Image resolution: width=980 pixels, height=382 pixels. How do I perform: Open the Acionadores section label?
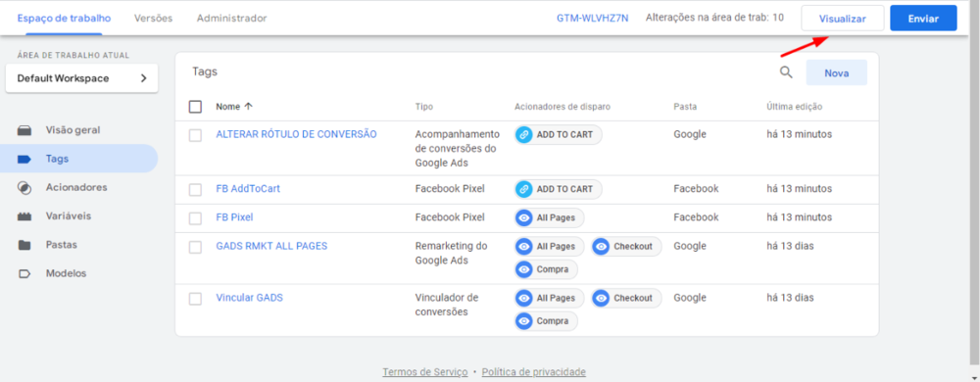click(x=76, y=187)
